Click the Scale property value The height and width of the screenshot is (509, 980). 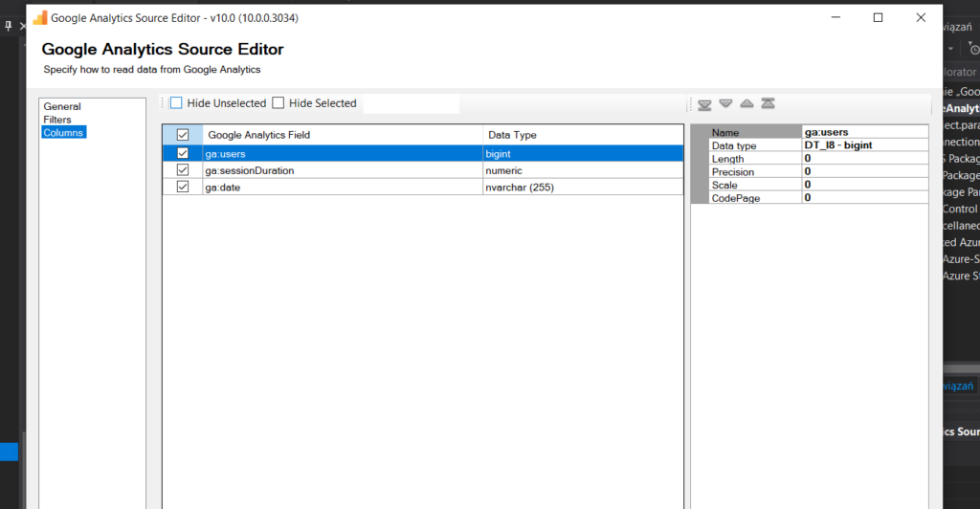[865, 185]
